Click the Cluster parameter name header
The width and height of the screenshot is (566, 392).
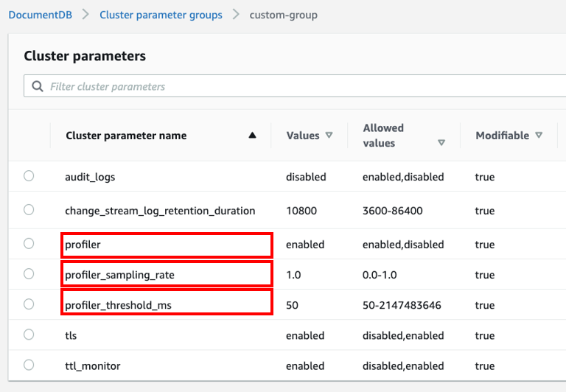point(126,136)
